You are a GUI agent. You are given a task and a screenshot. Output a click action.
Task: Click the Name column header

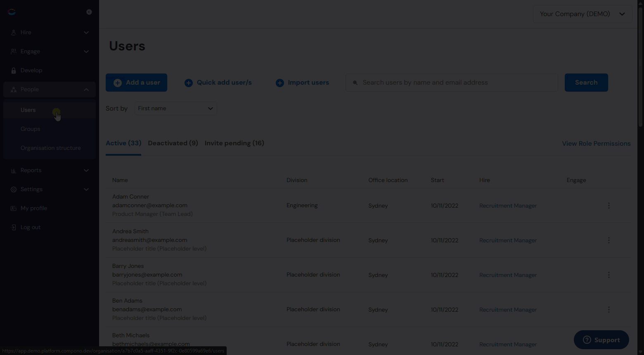point(120,180)
